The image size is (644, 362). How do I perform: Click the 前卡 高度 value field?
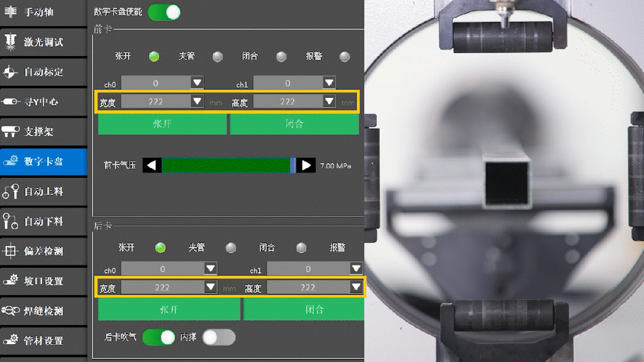tap(288, 102)
